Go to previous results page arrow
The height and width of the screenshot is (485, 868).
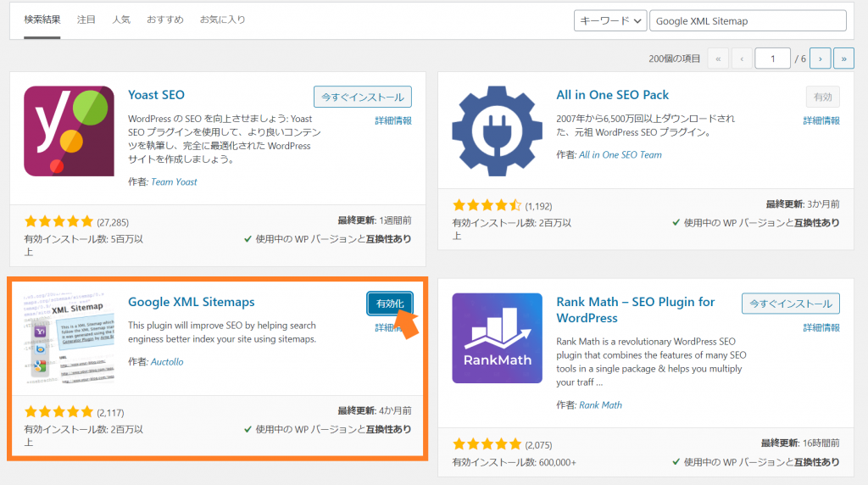pos(742,59)
